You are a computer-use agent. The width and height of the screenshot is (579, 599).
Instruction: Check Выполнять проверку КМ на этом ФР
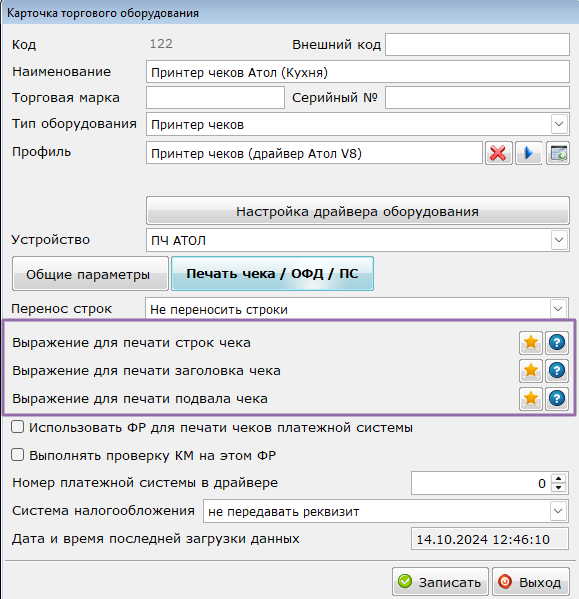[18, 455]
